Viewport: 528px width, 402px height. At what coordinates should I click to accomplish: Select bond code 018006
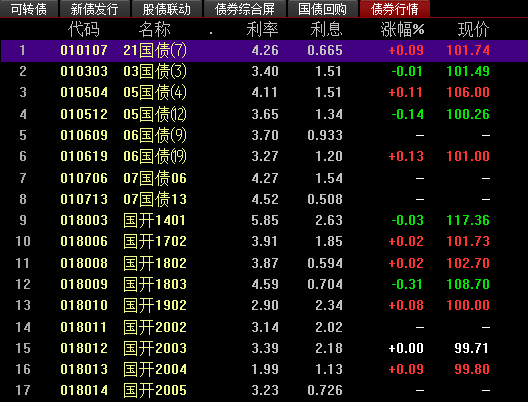pos(84,241)
